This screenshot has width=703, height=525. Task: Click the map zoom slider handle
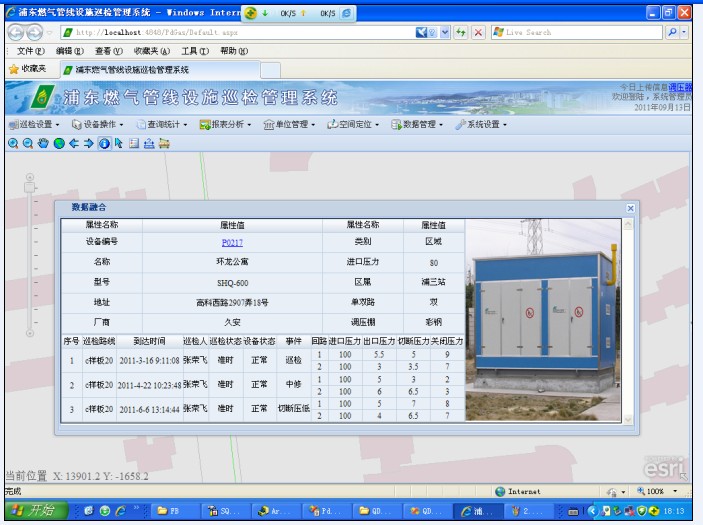click(30, 186)
